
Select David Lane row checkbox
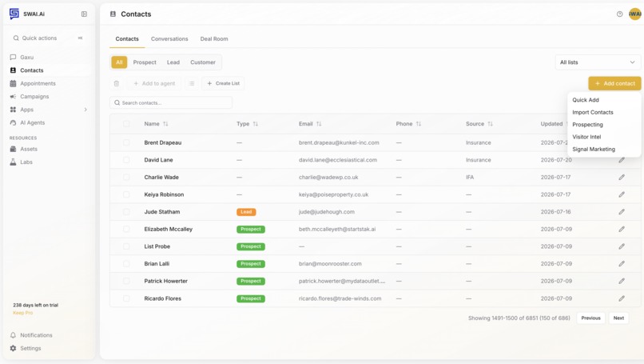pyautogui.click(x=126, y=160)
